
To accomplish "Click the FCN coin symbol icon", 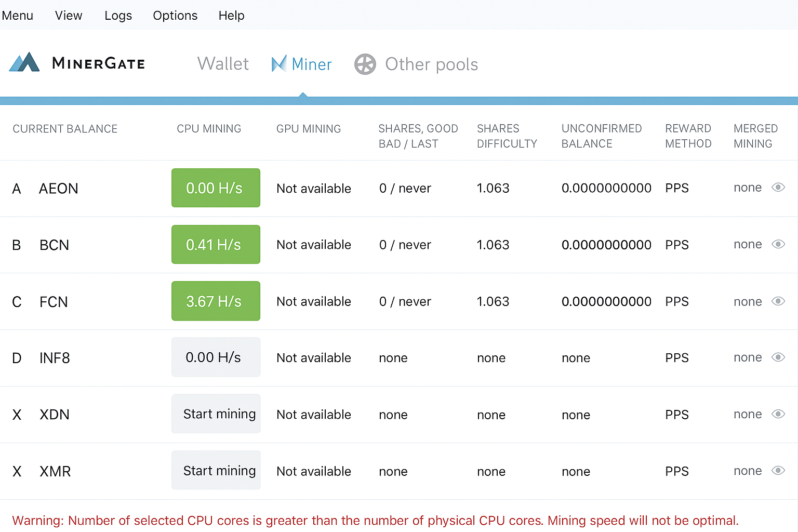I will [x=17, y=302].
